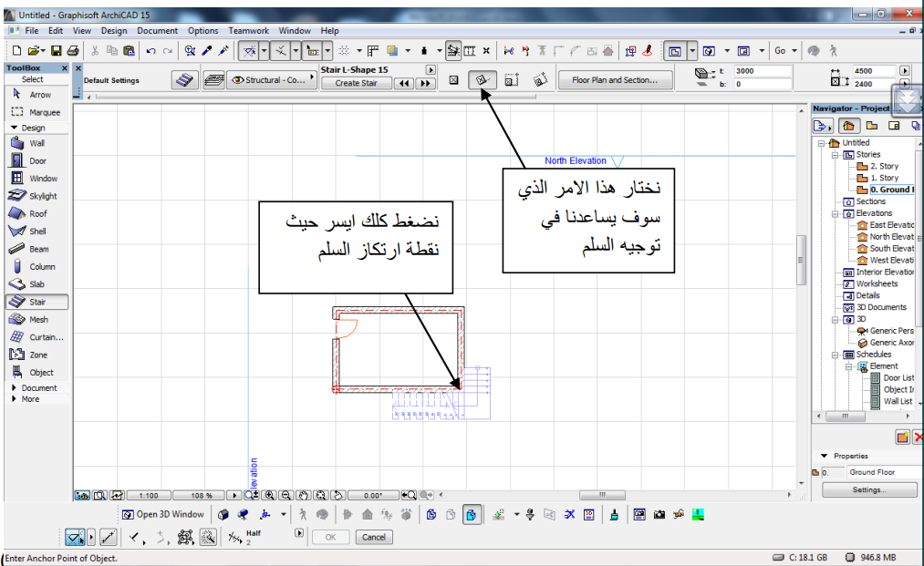Open the Options menu
Image resolution: width=924 pixels, height=566 pixels.
coord(203,31)
